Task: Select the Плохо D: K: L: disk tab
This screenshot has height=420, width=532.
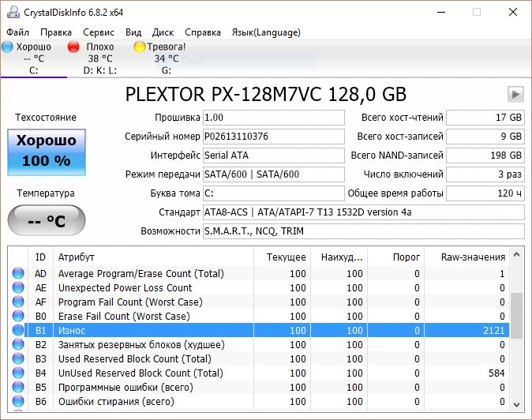Action: coord(99,58)
